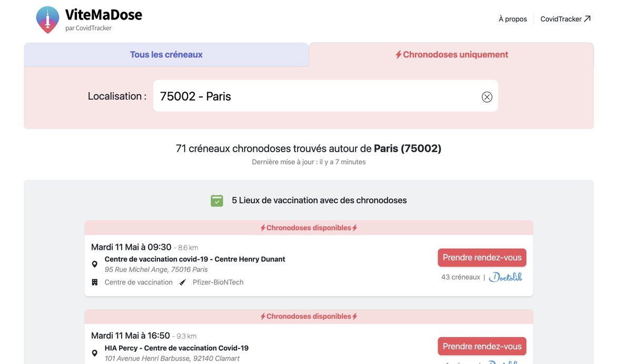Click the ViteMaDose title text
632x364 pixels.
[x=104, y=15]
